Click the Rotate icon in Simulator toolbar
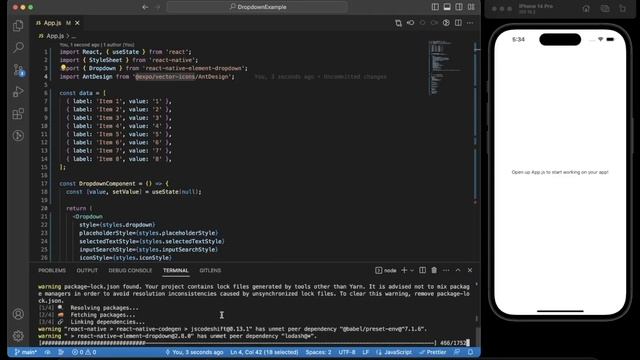The width and height of the screenshot is (640, 360). pyautogui.click(x=622, y=9)
